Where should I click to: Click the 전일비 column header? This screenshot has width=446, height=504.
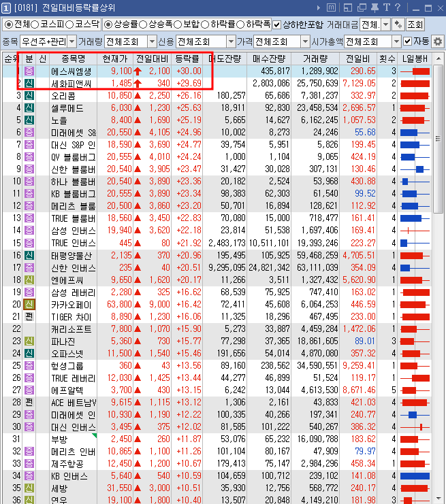358,58
